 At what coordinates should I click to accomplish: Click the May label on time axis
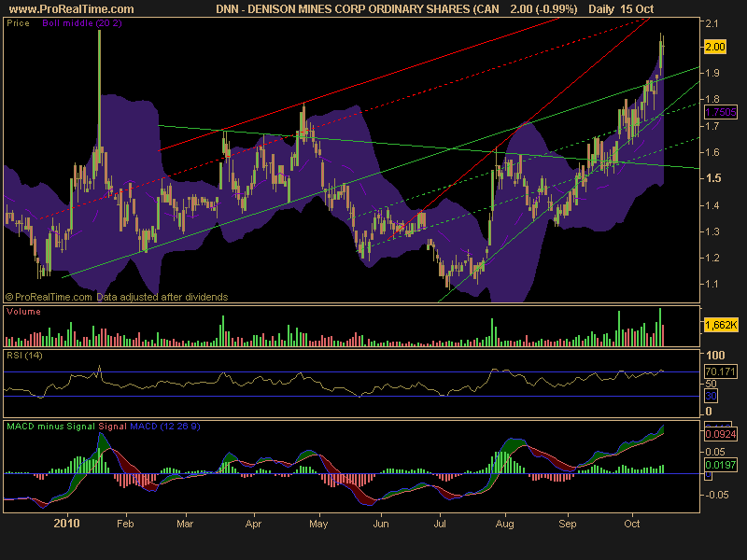[x=318, y=524]
